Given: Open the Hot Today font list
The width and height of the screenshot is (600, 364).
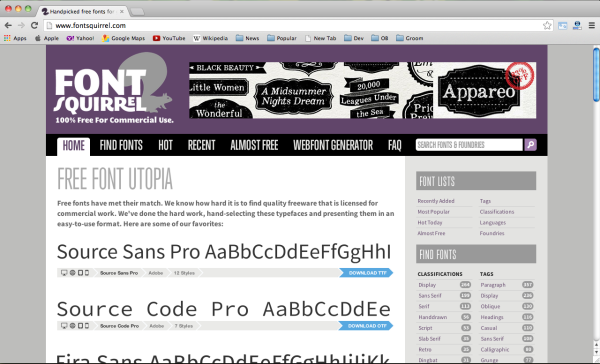Looking at the screenshot, I should tap(430, 222).
